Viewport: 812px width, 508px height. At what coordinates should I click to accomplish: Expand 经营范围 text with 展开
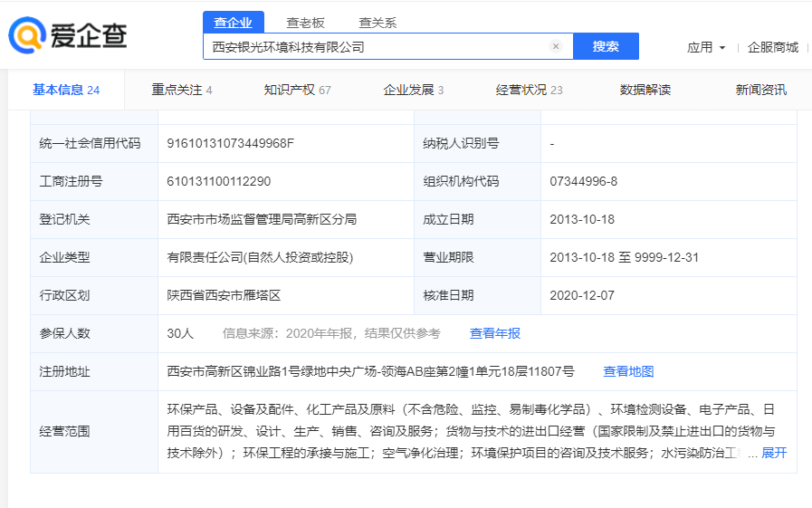tap(773, 453)
